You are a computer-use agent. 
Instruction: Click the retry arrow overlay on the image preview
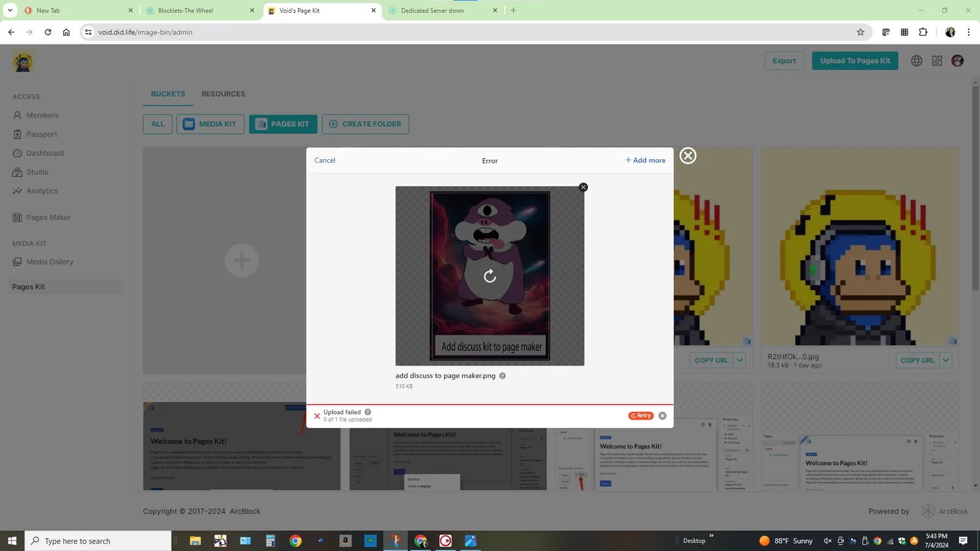pyautogui.click(x=490, y=276)
